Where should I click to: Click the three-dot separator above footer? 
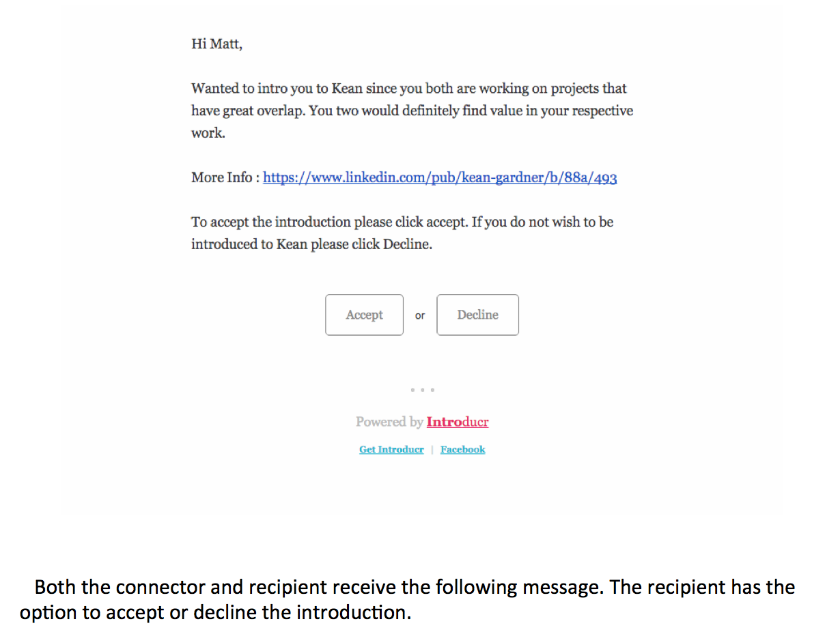(x=422, y=390)
